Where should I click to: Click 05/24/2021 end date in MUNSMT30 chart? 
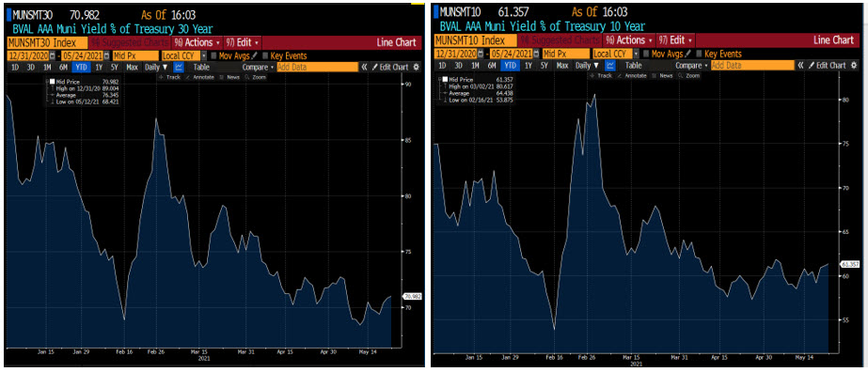click(x=82, y=55)
